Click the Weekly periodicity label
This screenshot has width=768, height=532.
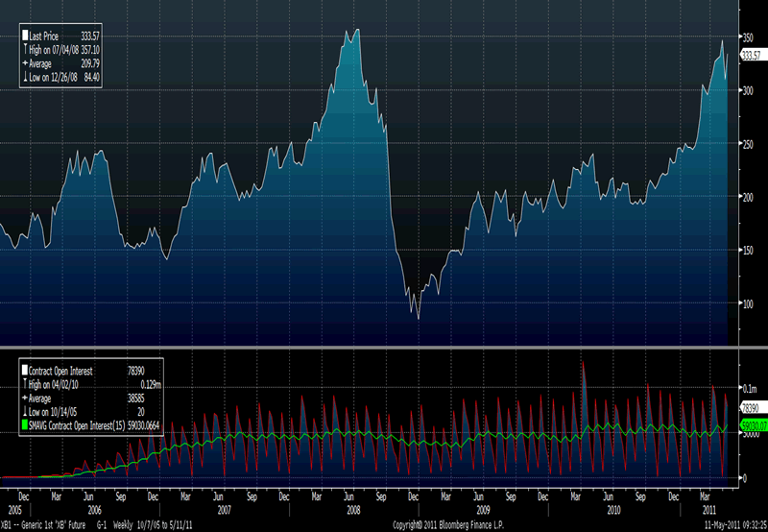(123, 525)
